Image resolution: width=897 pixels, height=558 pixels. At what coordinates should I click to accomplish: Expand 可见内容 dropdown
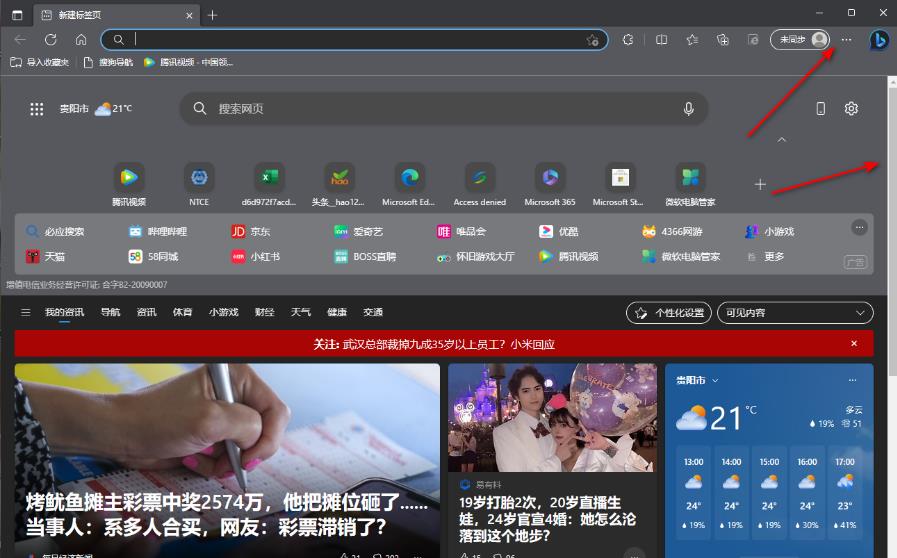pyautogui.click(x=795, y=312)
